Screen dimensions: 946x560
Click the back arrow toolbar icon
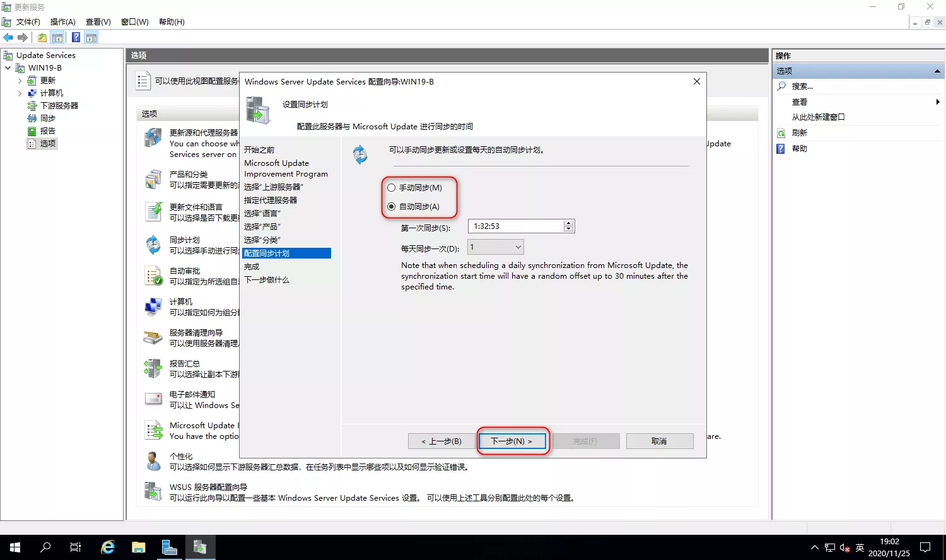(8, 38)
